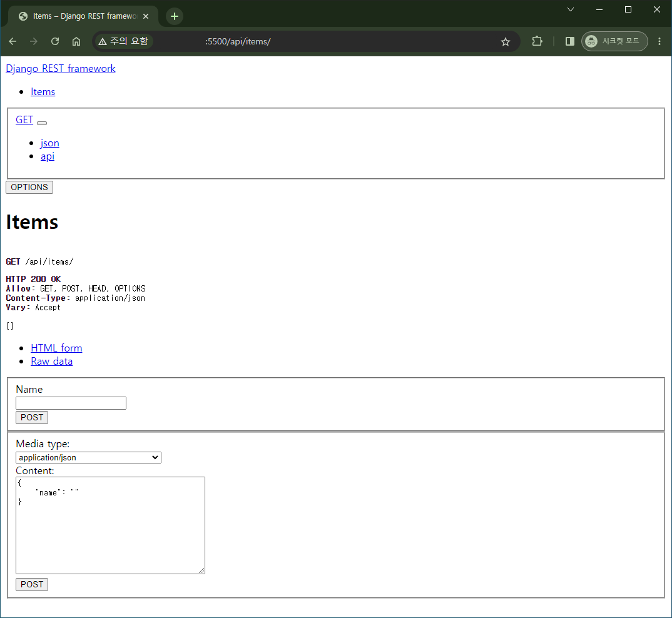The height and width of the screenshot is (618, 672).
Task: Click the Content textarea resize handle
Action: point(201,570)
